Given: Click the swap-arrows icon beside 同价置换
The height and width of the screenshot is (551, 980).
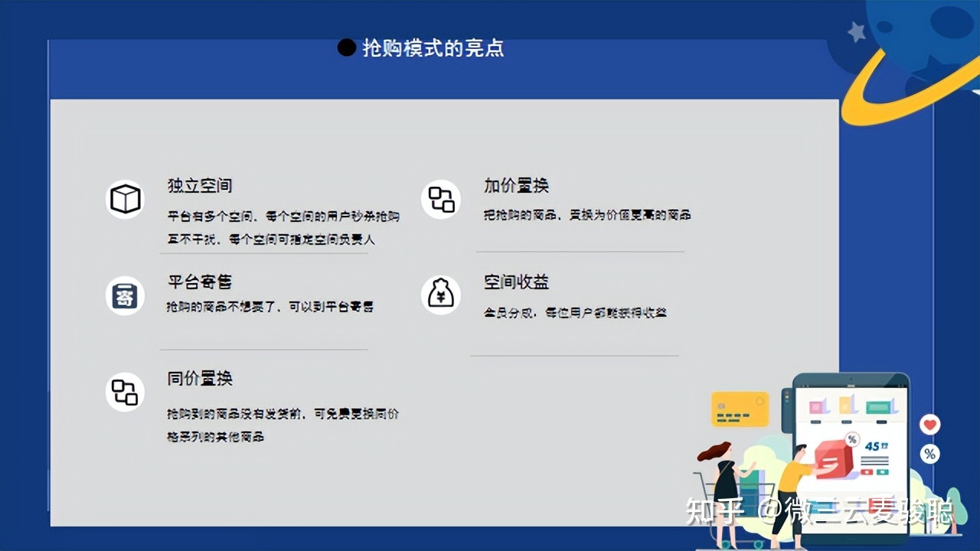Looking at the screenshot, I should (x=125, y=392).
